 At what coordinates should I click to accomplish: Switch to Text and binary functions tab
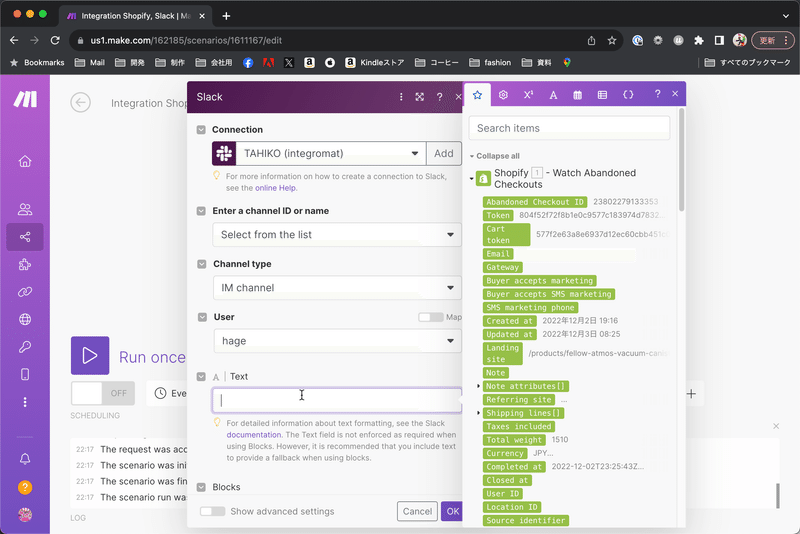(x=553, y=95)
